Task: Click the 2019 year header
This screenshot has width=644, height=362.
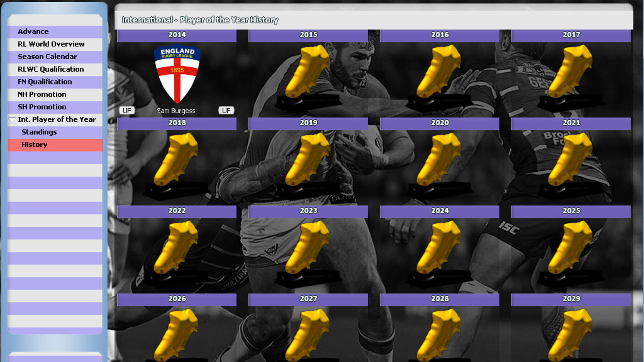Action: click(x=308, y=123)
